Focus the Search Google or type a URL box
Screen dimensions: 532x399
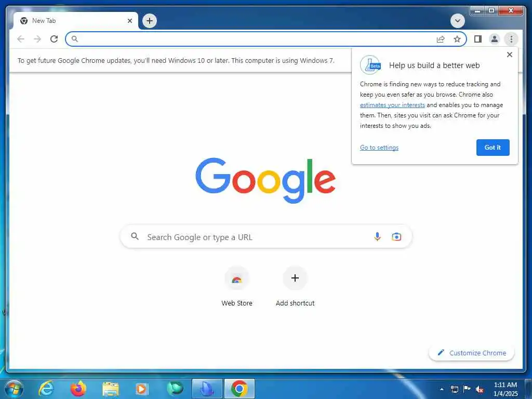click(266, 236)
